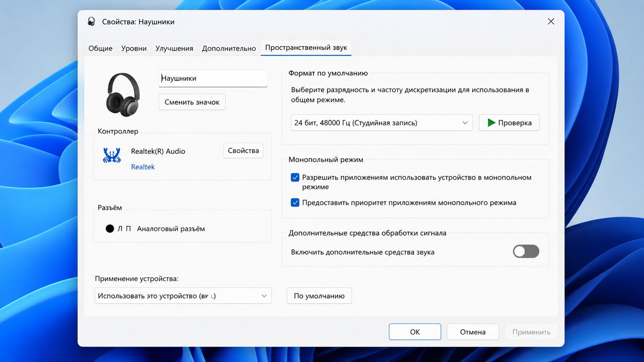Viewport: 644px width, 362px height.
Task: Confirm with the OK button
Action: (415, 332)
